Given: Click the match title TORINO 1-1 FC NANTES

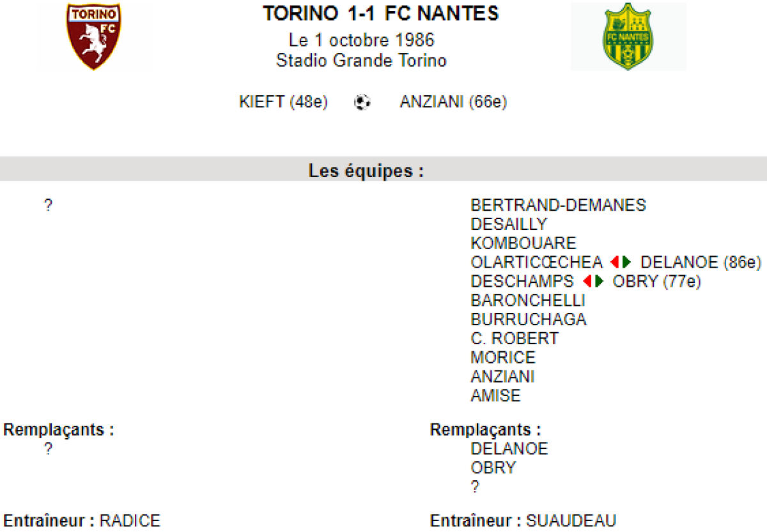Looking at the screenshot, I should pos(381,13).
